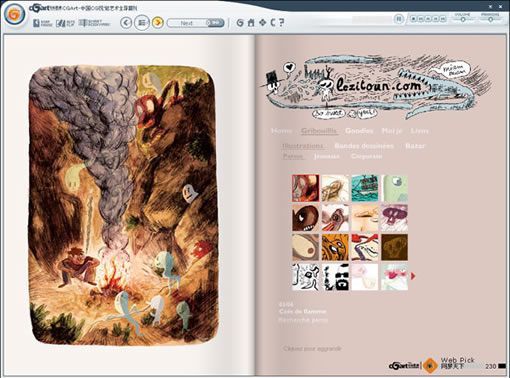Open the table of contents button

tap(142, 23)
